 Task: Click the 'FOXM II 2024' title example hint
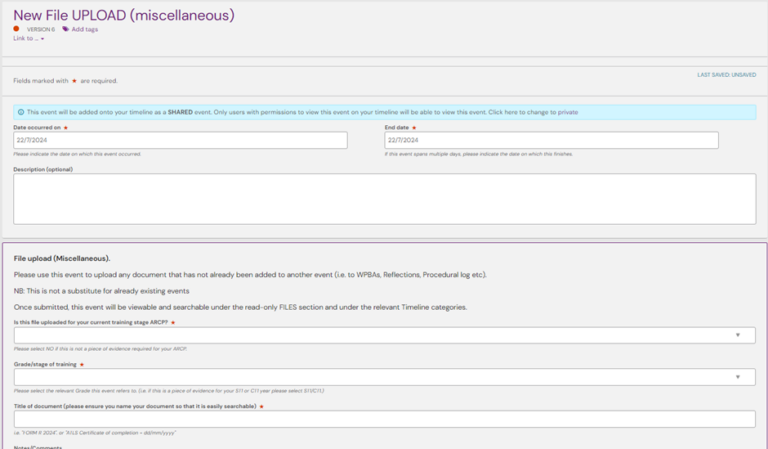point(95,433)
